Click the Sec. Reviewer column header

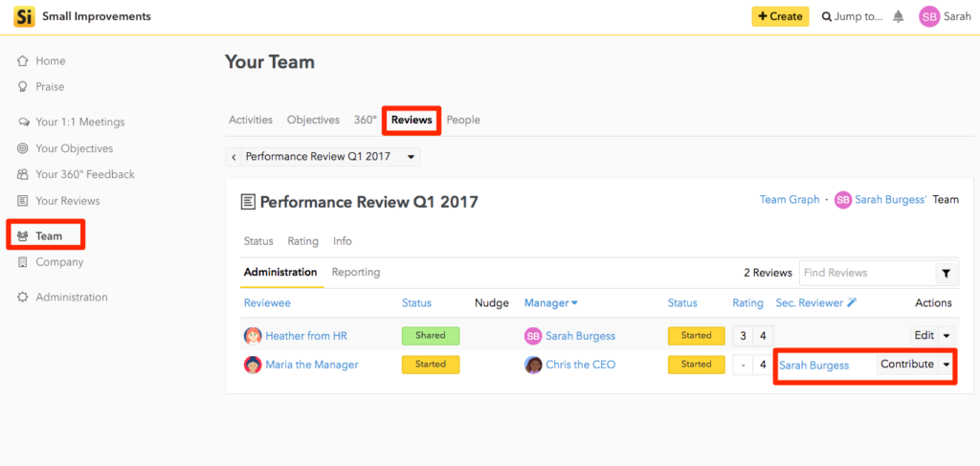click(810, 303)
